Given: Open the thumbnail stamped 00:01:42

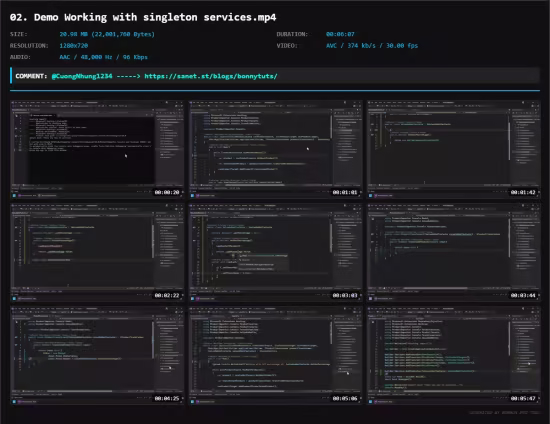Looking at the screenshot, I should pyautogui.click(x=454, y=149).
